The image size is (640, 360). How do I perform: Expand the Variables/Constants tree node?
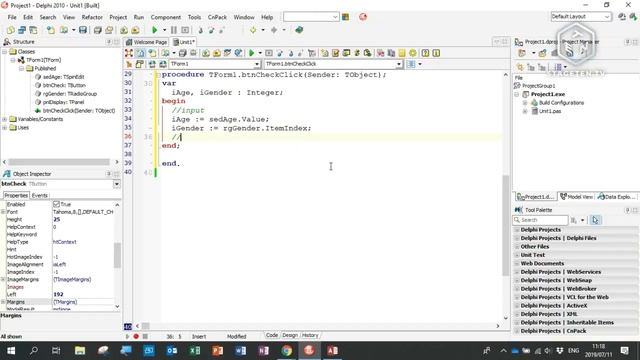tap(4, 119)
